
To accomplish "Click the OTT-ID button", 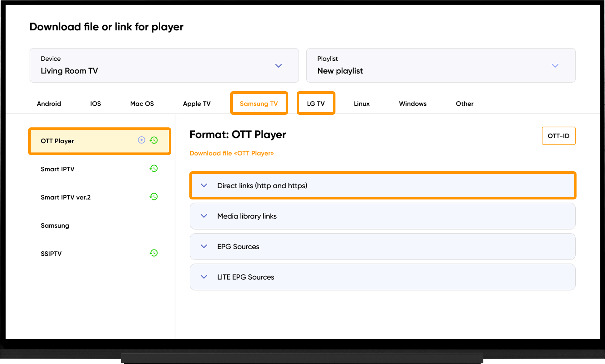I will (x=559, y=136).
